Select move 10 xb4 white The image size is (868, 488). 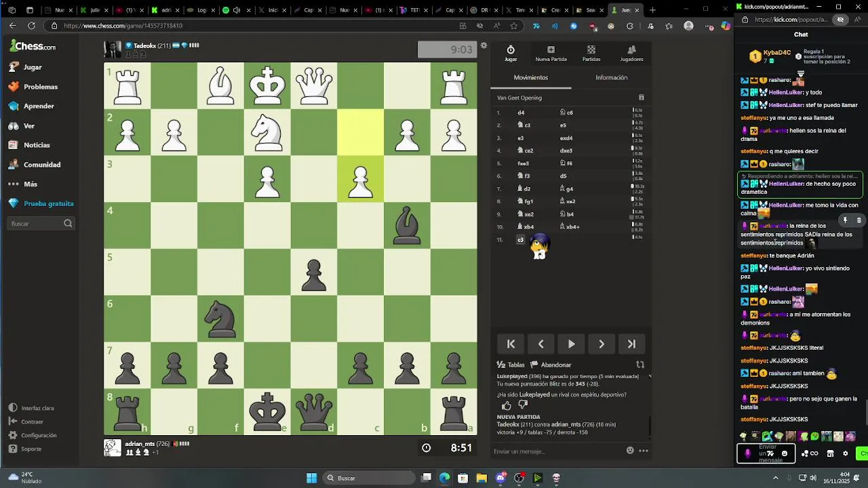(526, 226)
